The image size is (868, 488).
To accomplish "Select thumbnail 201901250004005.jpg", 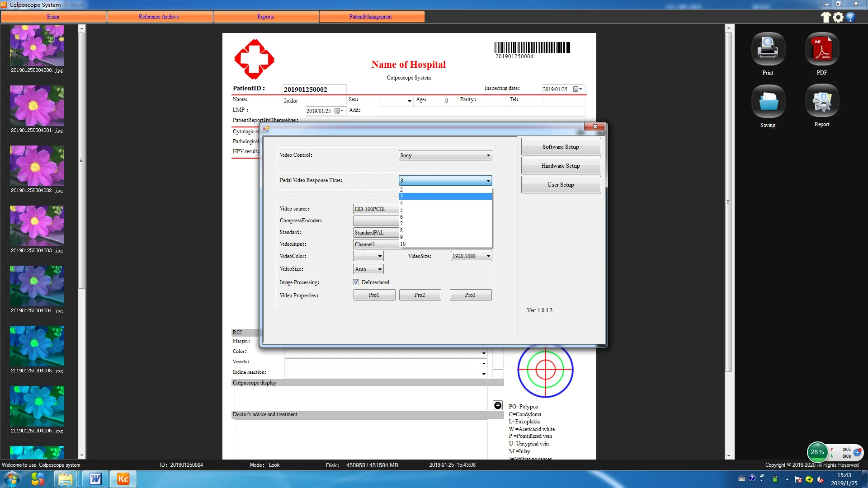I will click(37, 346).
